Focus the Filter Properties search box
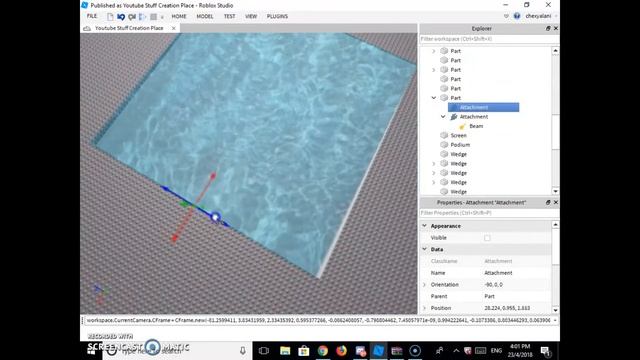 point(489,213)
